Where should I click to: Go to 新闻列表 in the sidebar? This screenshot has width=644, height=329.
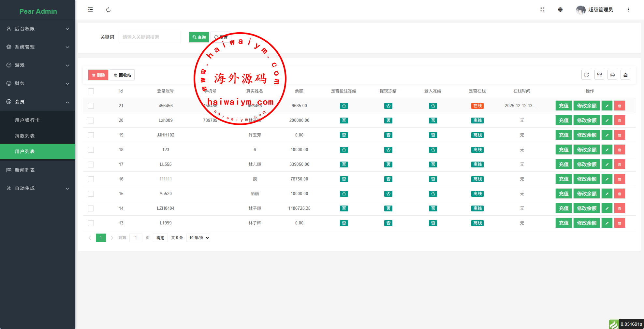pyautogui.click(x=25, y=170)
